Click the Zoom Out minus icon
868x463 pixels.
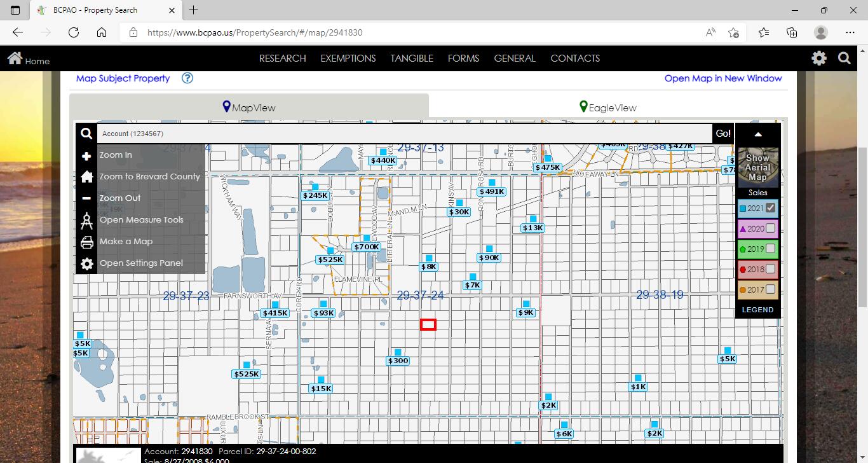pos(86,198)
